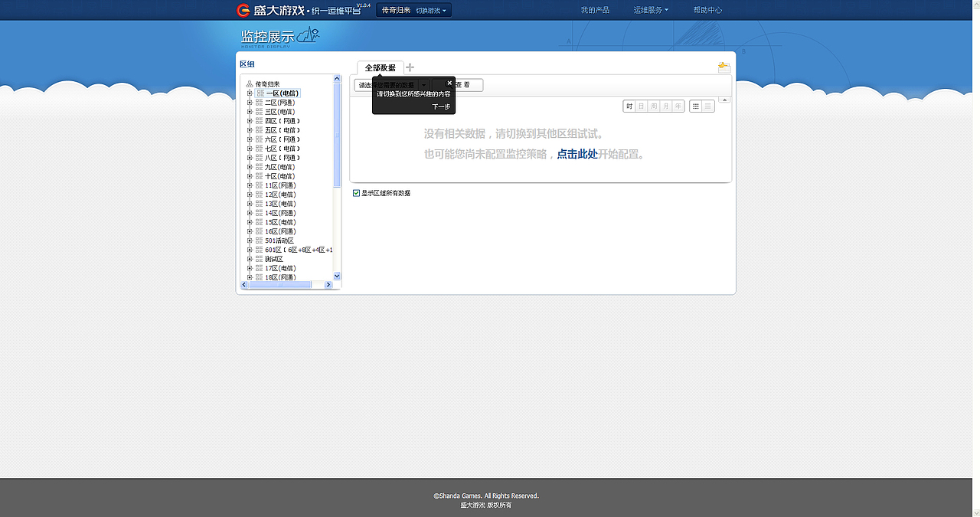980x517 pixels.
Task: Click the grid icon beside 二区(网通)
Action: (260, 103)
